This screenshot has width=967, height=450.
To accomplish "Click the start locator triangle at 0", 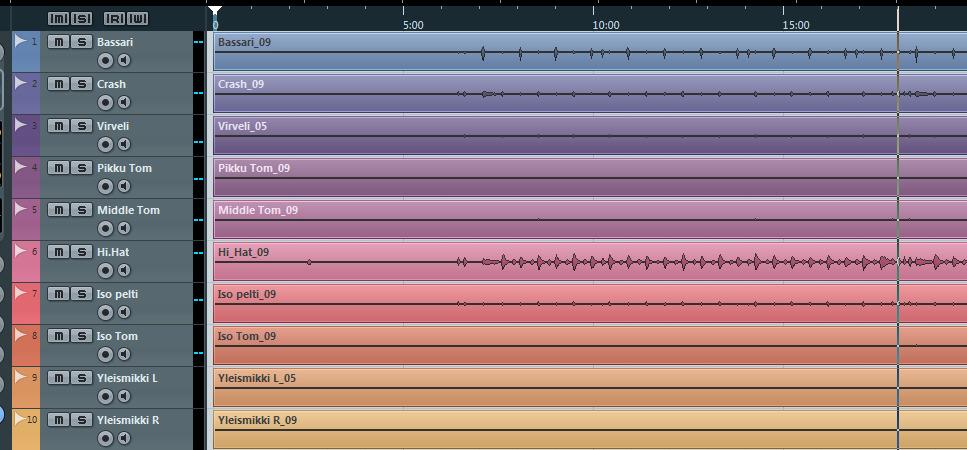I will pos(214,10).
